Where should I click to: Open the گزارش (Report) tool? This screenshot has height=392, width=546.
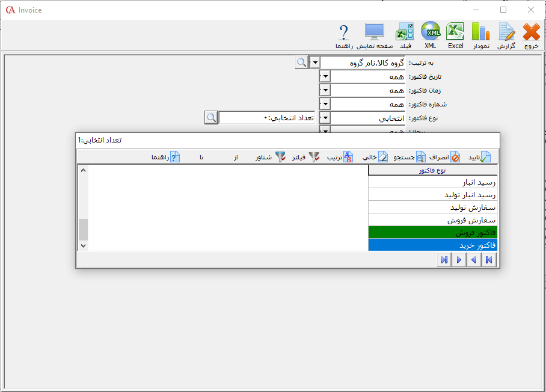point(506,33)
